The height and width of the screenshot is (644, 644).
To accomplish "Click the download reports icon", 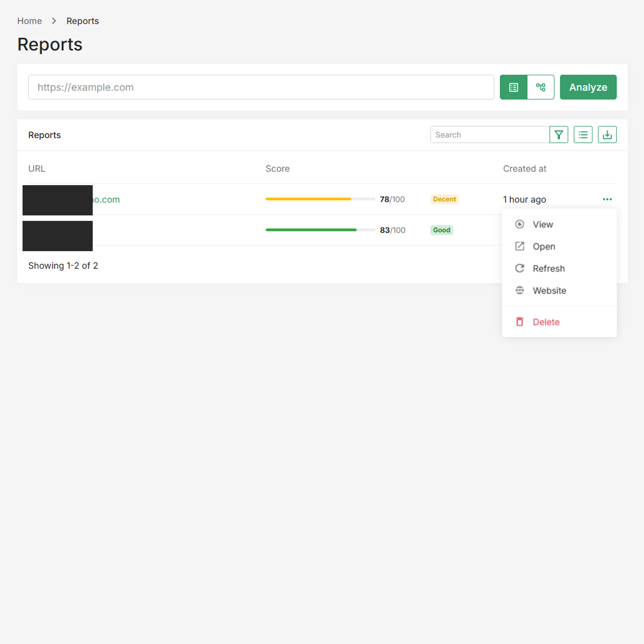I will point(607,134).
